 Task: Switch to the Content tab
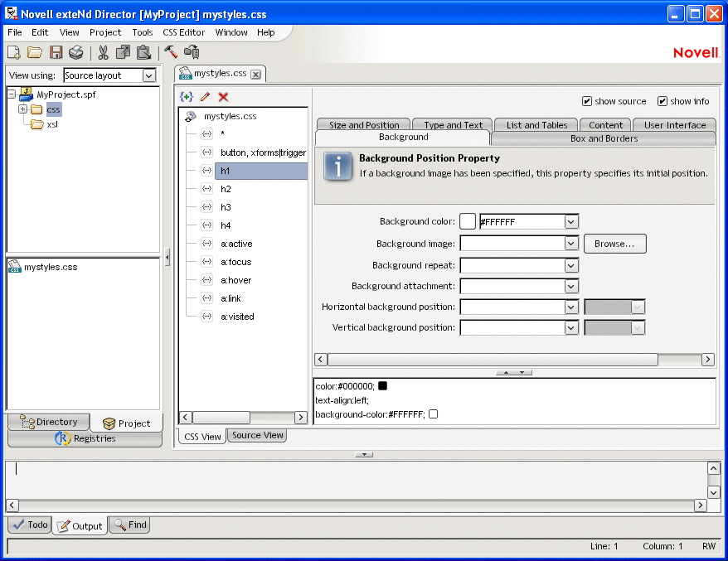(605, 125)
